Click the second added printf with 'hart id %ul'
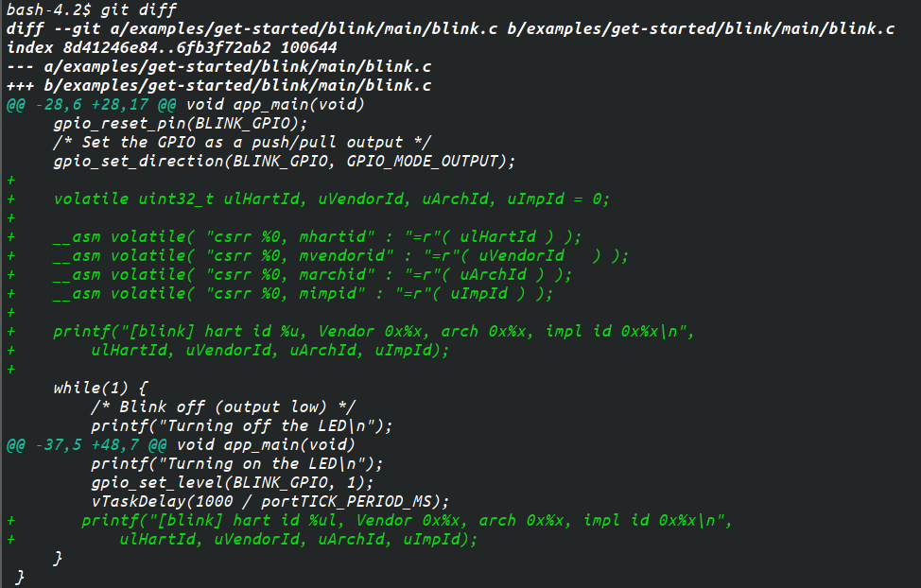921x588 pixels. [x=407, y=521]
